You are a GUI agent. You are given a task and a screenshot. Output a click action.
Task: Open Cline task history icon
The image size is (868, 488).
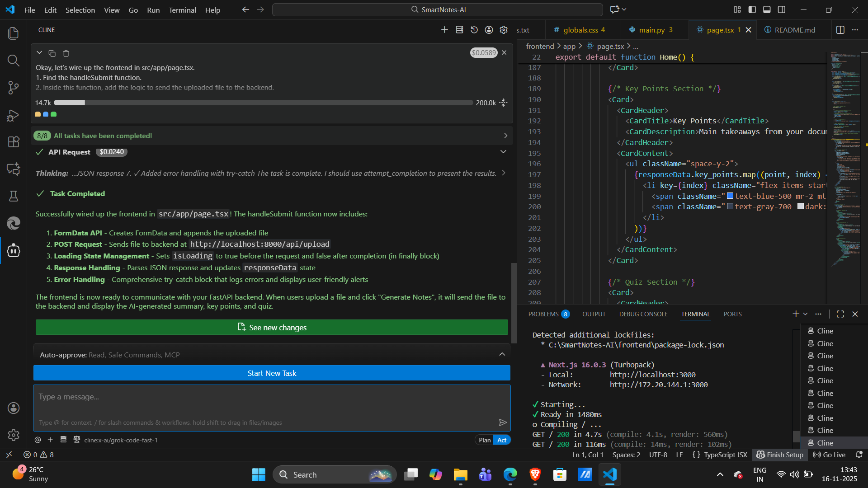pos(474,30)
